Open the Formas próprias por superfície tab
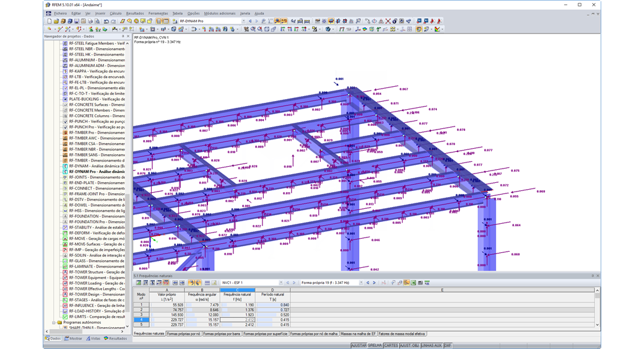 click(x=265, y=334)
